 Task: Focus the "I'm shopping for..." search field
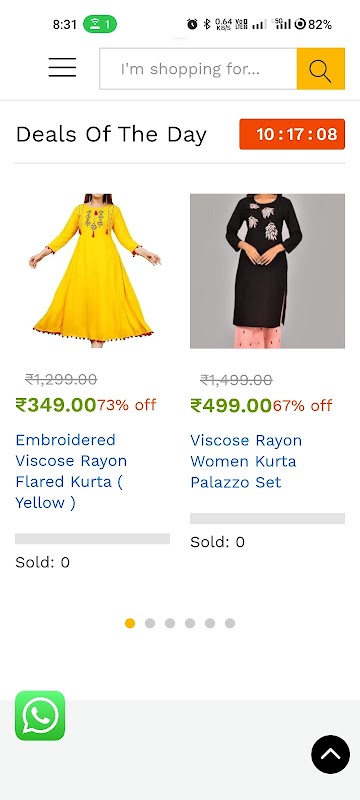[198, 69]
